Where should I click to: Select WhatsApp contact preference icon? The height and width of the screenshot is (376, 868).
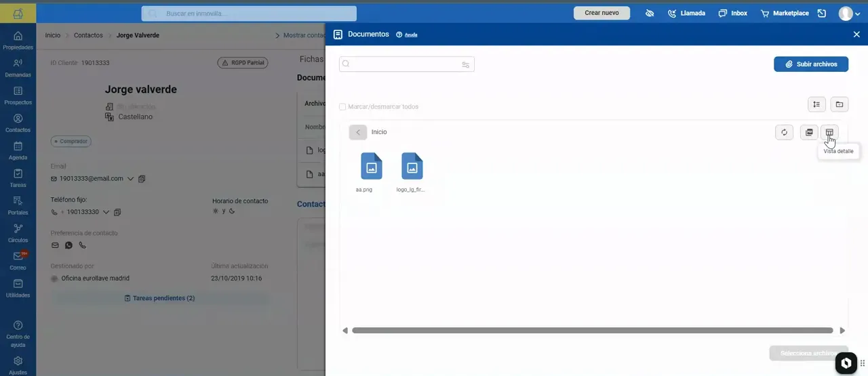(x=68, y=245)
